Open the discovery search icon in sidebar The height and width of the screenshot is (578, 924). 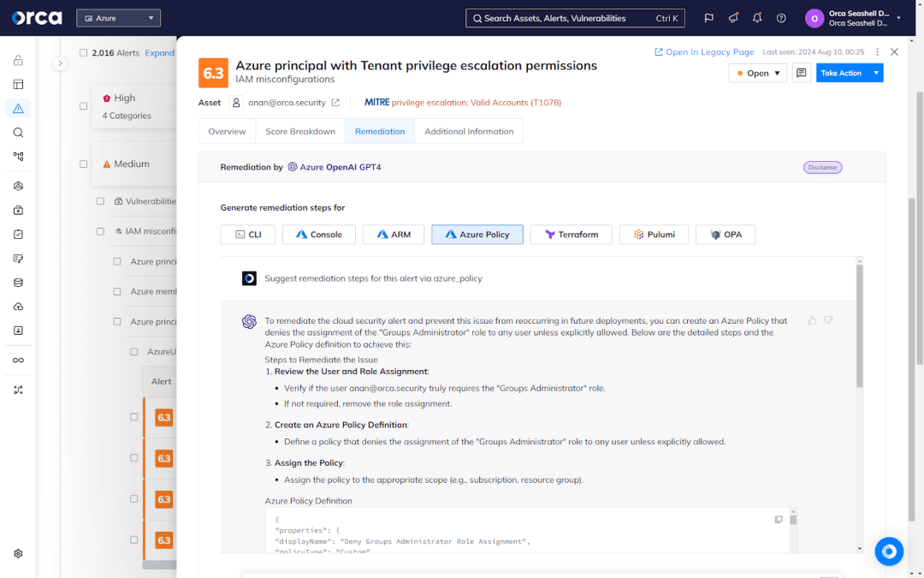18,133
